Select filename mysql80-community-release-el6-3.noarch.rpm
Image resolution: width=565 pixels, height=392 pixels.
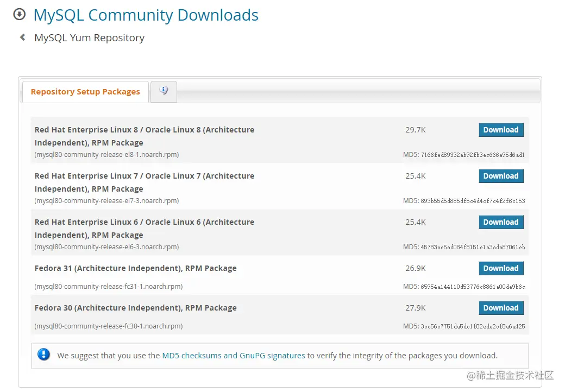point(106,246)
